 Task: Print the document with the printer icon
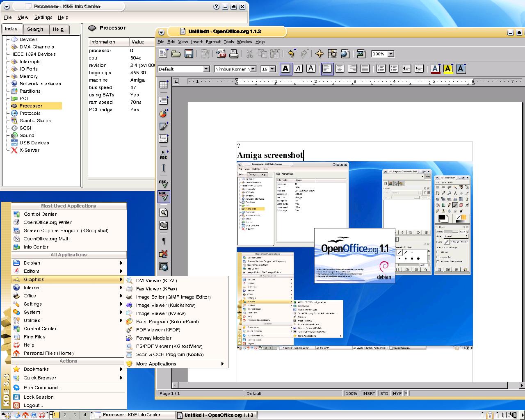[x=234, y=54]
